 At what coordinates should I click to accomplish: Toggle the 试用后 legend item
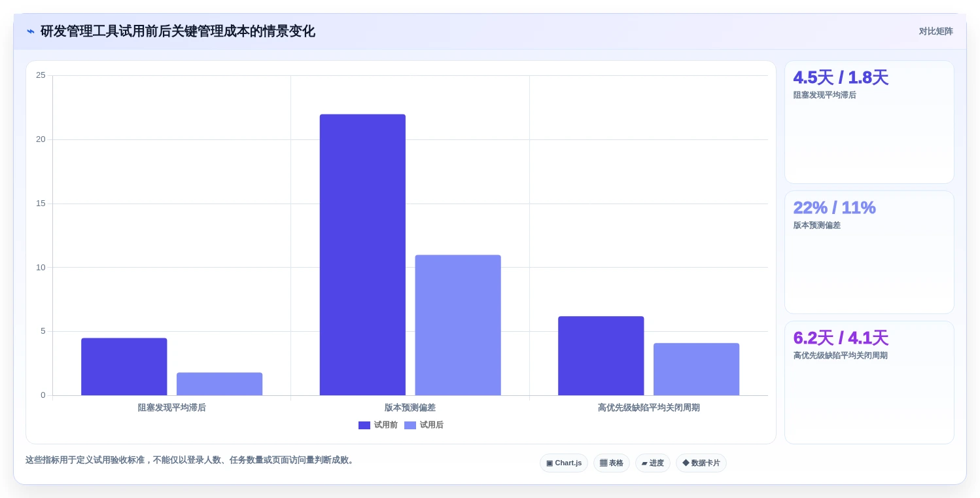click(424, 425)
